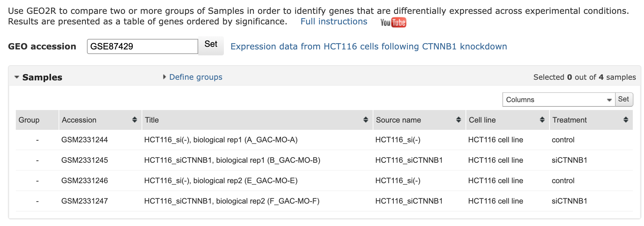This screenshot has height=226, width=644.
Task: Collapse the Samples section triangle
Action: [17, 77]
